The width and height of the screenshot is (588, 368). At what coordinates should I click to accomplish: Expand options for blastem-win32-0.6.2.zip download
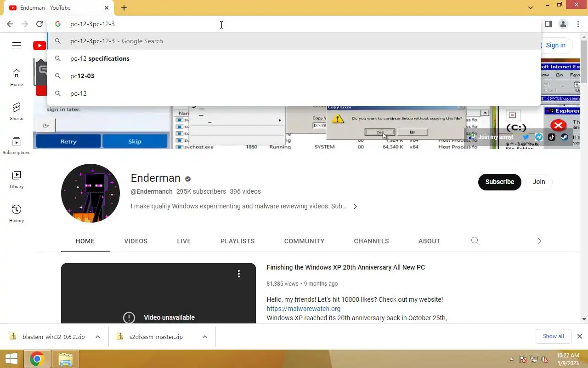98,337
